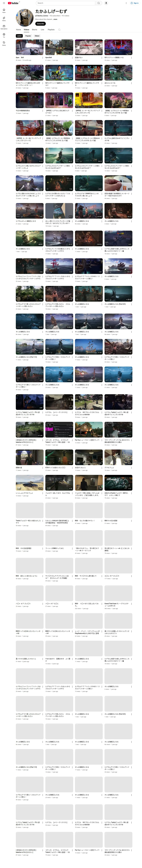Click the Sign in button

[x=135, y=3]
